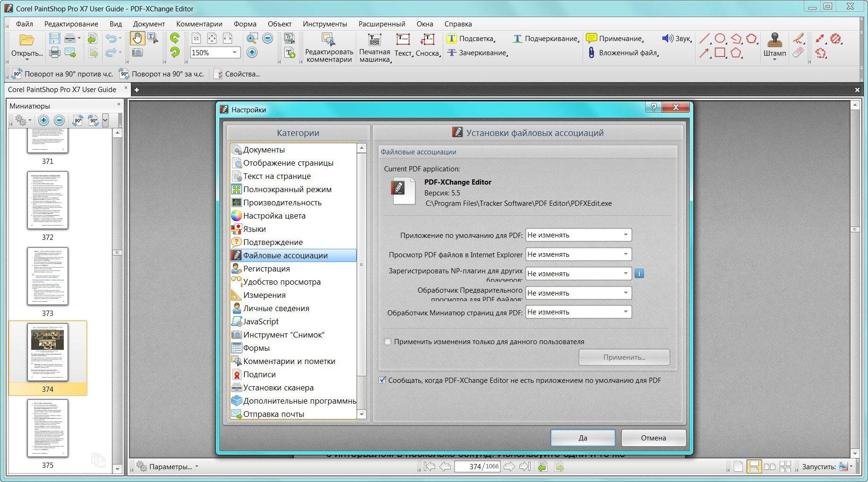Image resolution: width=868 pixels, height=482 pixels.
Task: Click the categories list scrollbar
Action: [x=361, y=264]
